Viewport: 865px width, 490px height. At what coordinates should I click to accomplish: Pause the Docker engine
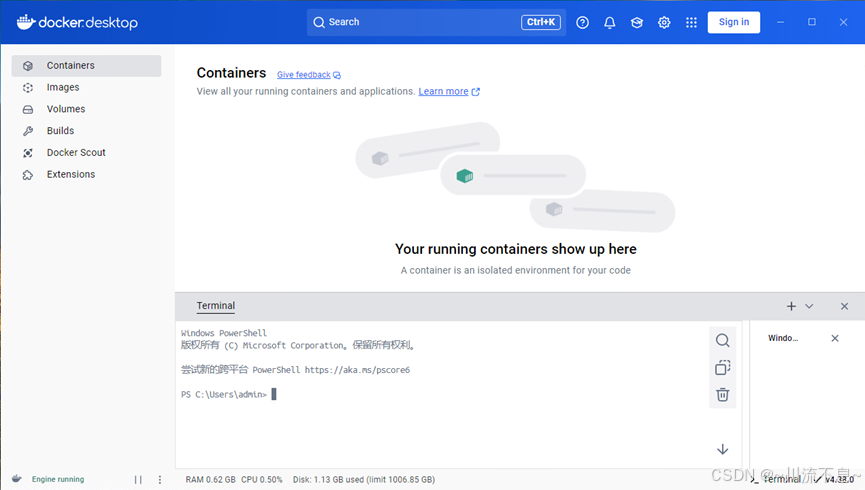pyautogui.click(x=138, y=480)
